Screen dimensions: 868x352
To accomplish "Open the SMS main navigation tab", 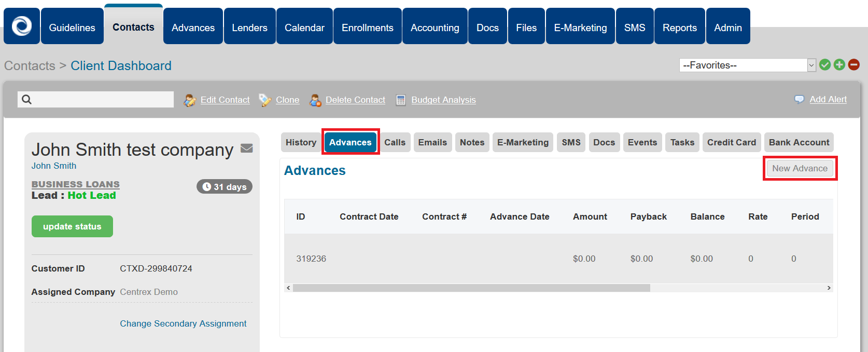I will [635, 26].
